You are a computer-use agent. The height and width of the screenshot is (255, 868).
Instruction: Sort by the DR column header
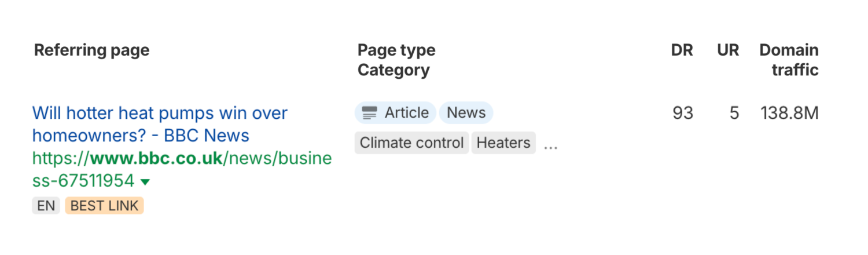pyautogui.click(x=682, y=50)
